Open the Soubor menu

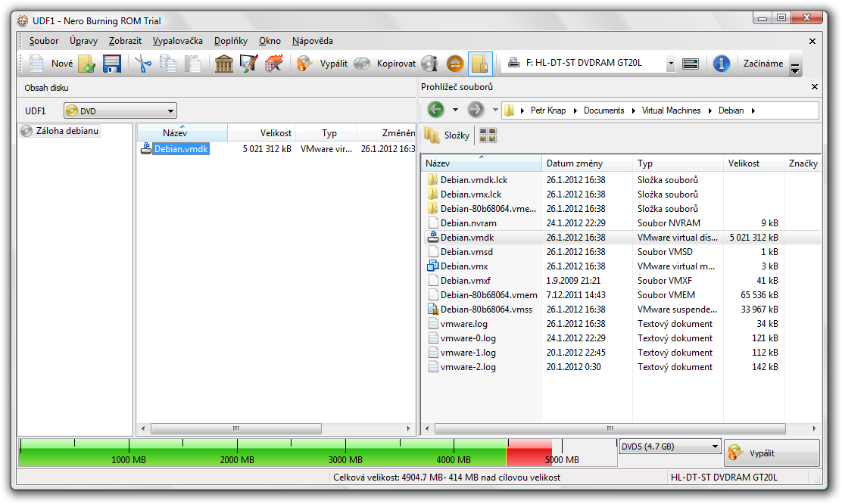point(43,41)
